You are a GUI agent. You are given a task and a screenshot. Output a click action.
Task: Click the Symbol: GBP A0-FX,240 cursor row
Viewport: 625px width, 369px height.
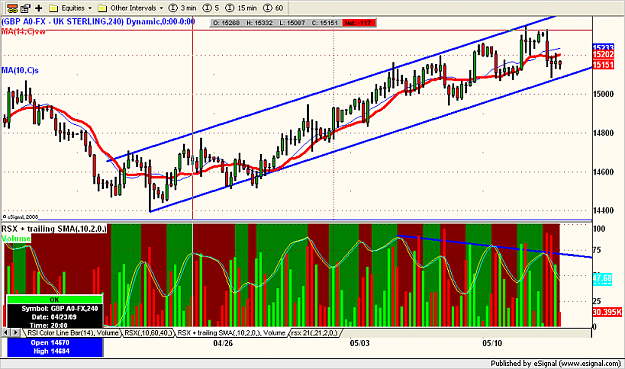(x=60, y=308)
